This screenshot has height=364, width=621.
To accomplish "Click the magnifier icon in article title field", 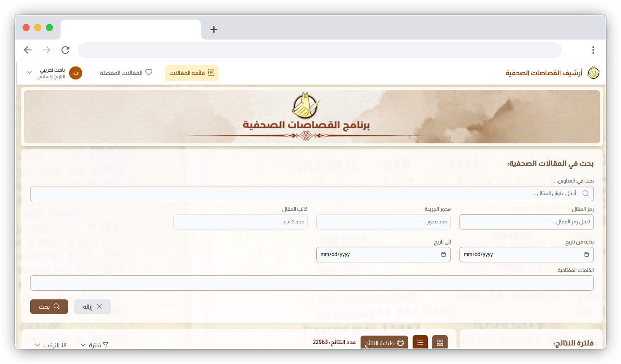I will coord(586,193).
